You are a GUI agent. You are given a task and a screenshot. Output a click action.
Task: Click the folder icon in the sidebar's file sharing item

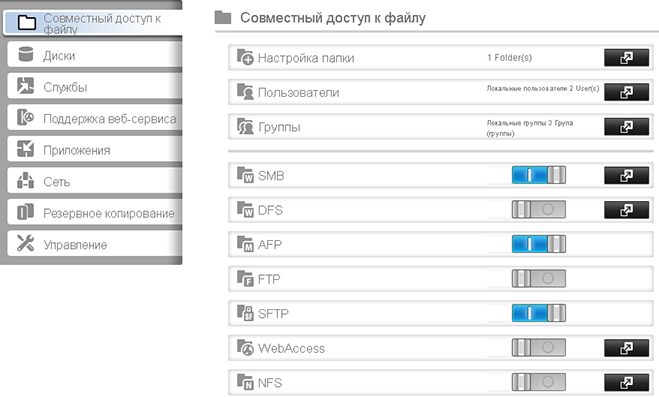pyautogui.click(x=26, y=22)
